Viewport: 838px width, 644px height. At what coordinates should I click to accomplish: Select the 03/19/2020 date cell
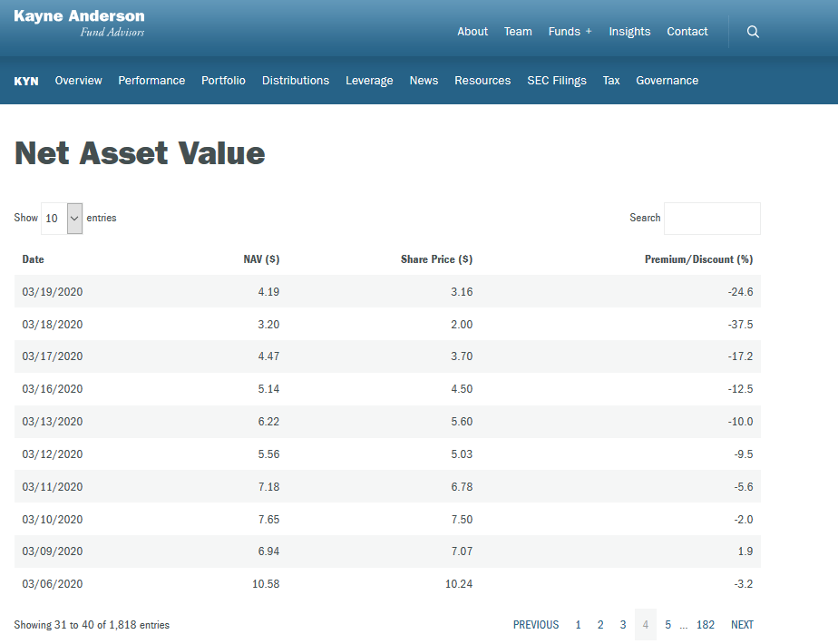(x=53, y=292)
